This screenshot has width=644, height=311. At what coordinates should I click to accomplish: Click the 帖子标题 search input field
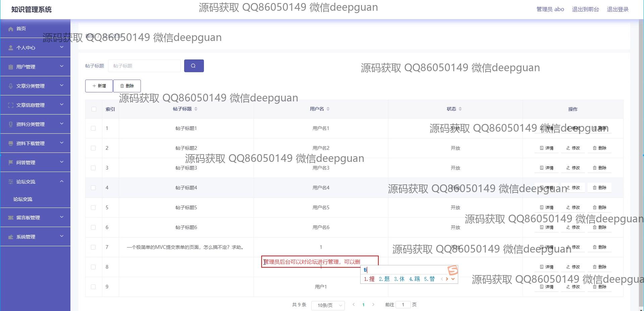(144, 66)
